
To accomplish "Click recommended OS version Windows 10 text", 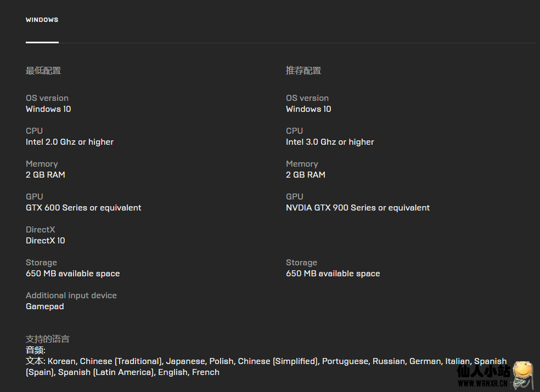I will (308, 109).
